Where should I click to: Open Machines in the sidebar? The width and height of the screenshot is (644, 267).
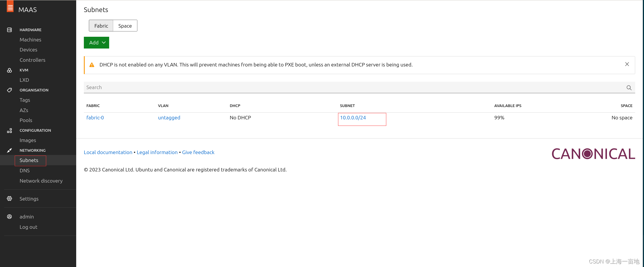point(30,40)
